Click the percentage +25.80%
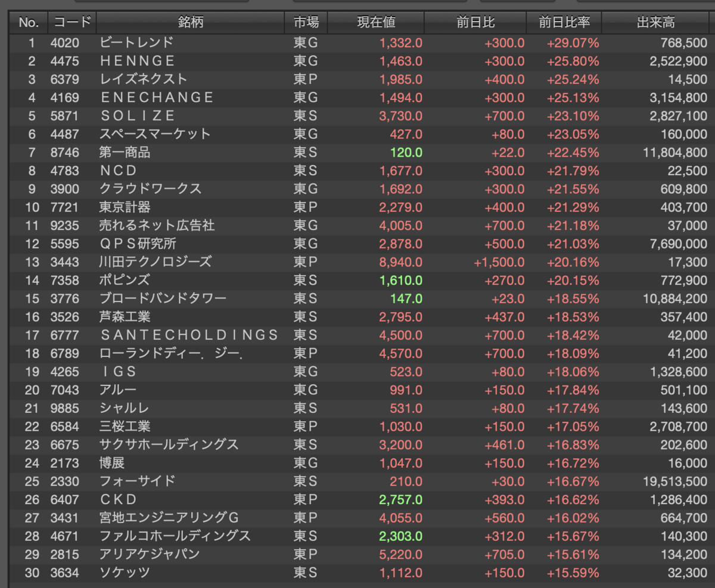 (573, 61)
